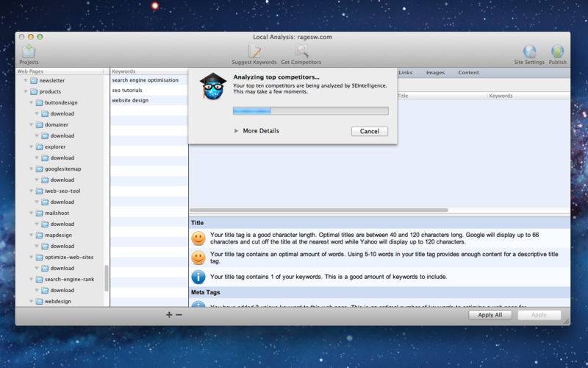Viewport: 588px width, 368px height.
Task: Collapse the products tree node
Action: (26, 91)
